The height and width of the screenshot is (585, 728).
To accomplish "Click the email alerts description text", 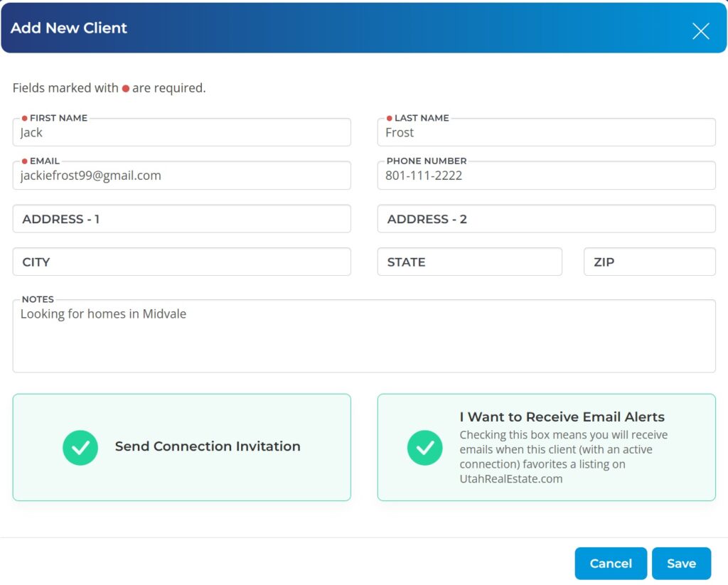I will 563,457.
